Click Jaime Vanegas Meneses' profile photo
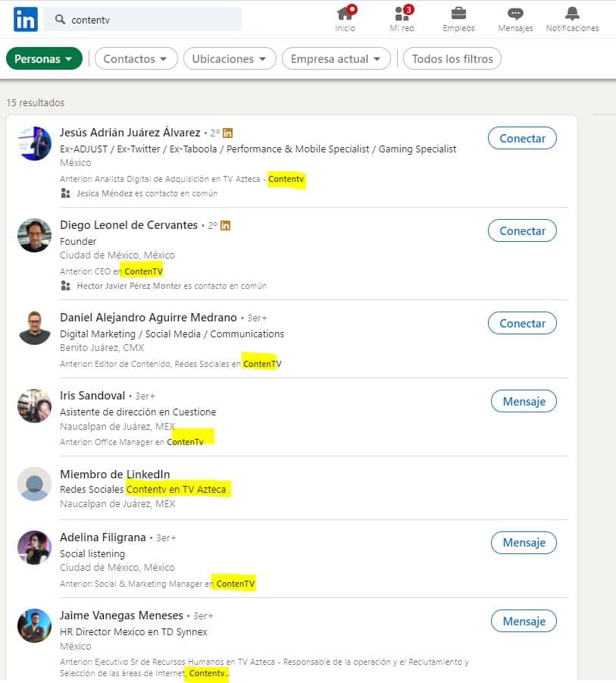Viewport: 616px width, 683px height. pyautogui.click(x=34, y=625)
